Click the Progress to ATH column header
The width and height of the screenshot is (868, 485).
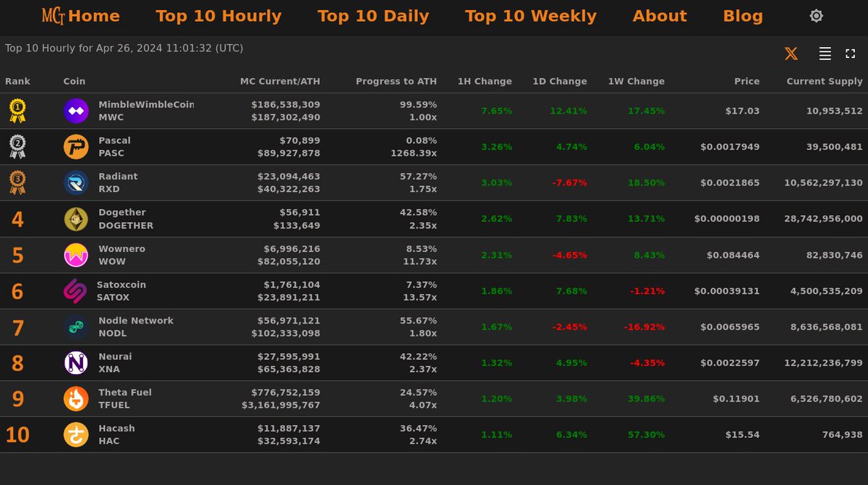pos(396,81)
